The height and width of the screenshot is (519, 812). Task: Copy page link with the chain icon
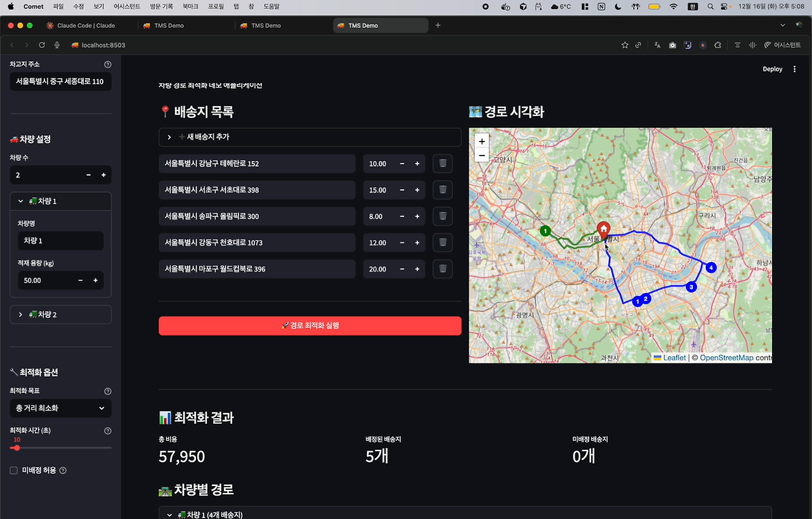tap(638, 45)
